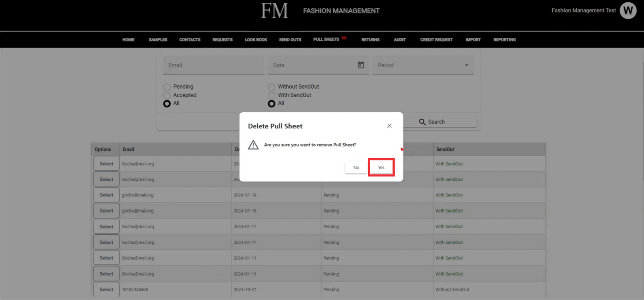The width and height of the screenshot is (644, 300).
Task: Click the Email filter field
Action: 214,65
